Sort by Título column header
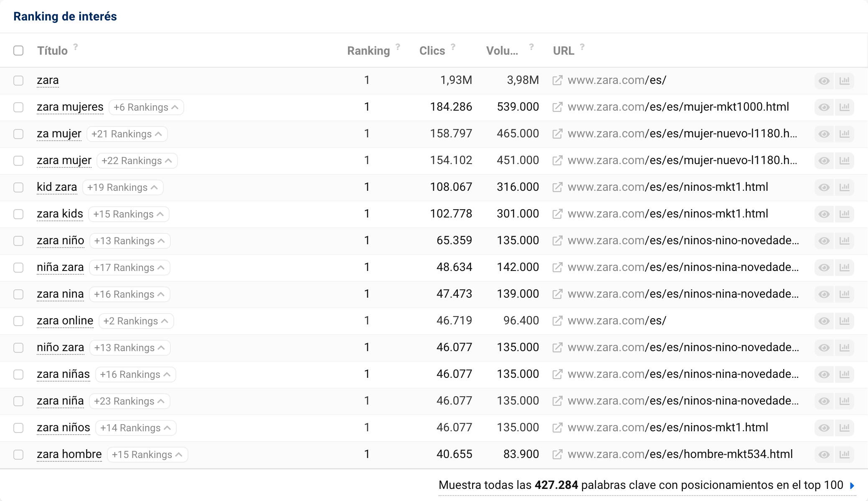 [52, 51]
